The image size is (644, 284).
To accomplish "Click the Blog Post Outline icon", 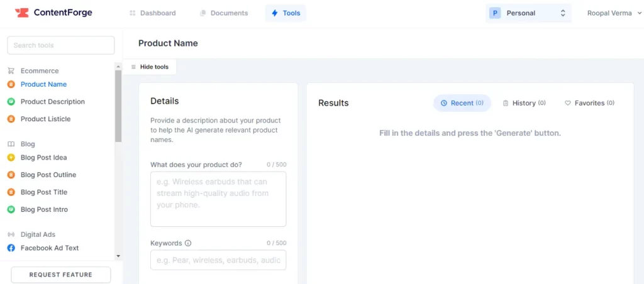I will coord(11,175).
